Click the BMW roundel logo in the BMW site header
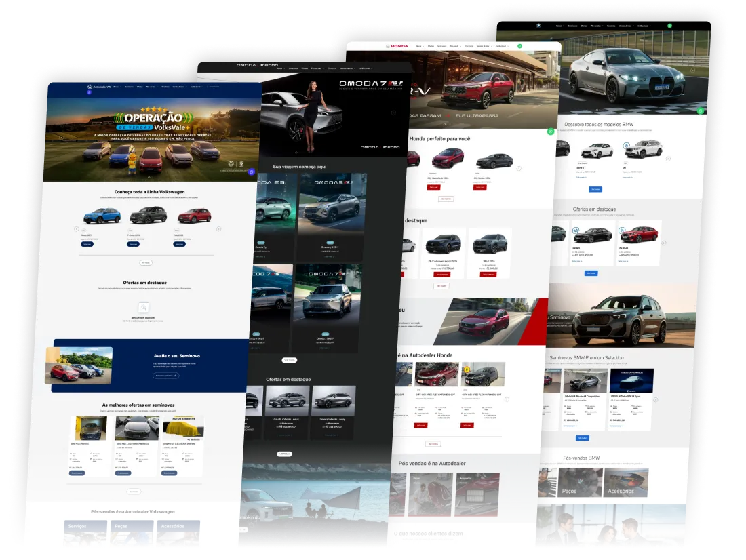Image resolution: width=746 pixels, height=560 pixels. pos(538,26)
